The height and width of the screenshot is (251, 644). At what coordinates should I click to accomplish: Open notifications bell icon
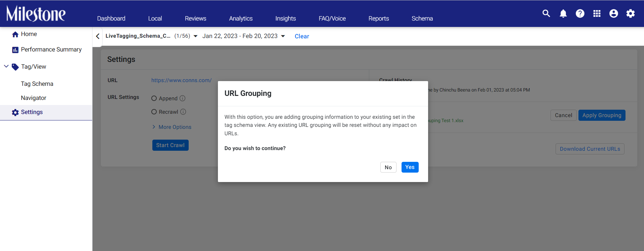click(563, 13)
